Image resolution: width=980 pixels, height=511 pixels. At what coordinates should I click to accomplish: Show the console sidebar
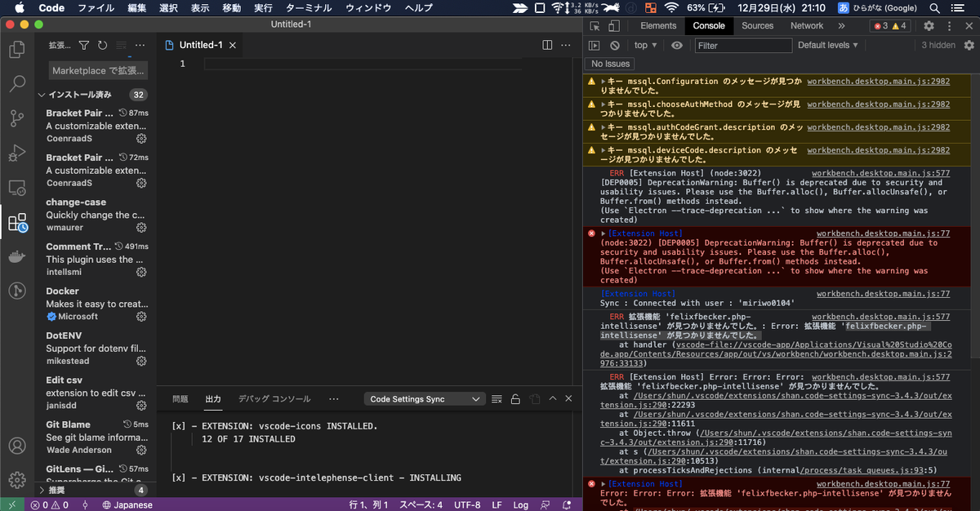pos(595,46)
